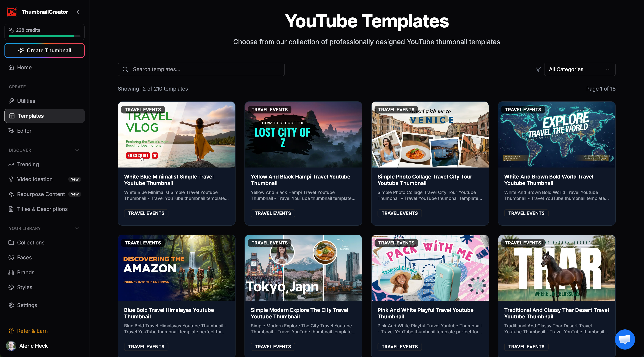The height and width of the screenshot is (357, 644).
Task: Click the Aleric Heck account name
Action: (34, 346)
